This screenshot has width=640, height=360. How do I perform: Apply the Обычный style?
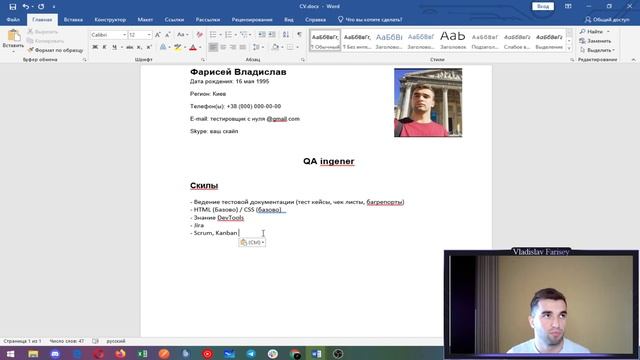coord(325,40)
